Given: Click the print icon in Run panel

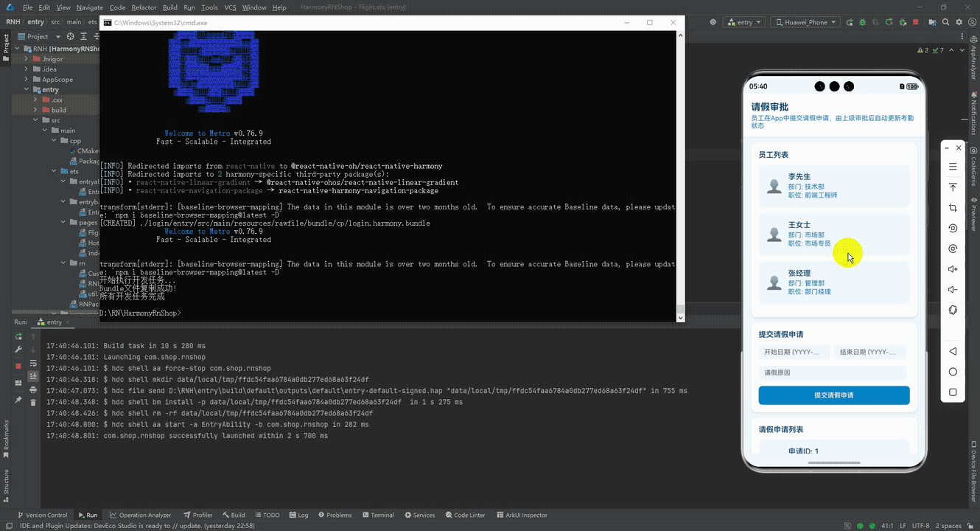Looking at the screenshot, I should (33, 390).
